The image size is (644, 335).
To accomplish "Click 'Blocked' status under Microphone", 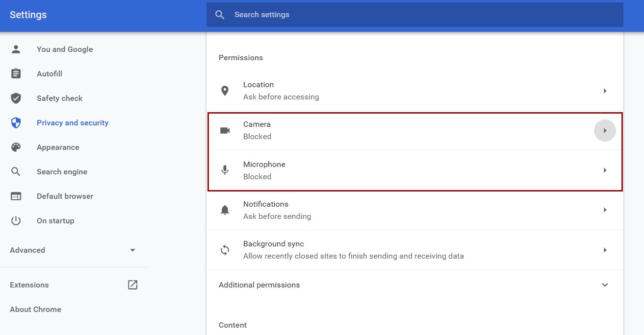I will (257, 176).
